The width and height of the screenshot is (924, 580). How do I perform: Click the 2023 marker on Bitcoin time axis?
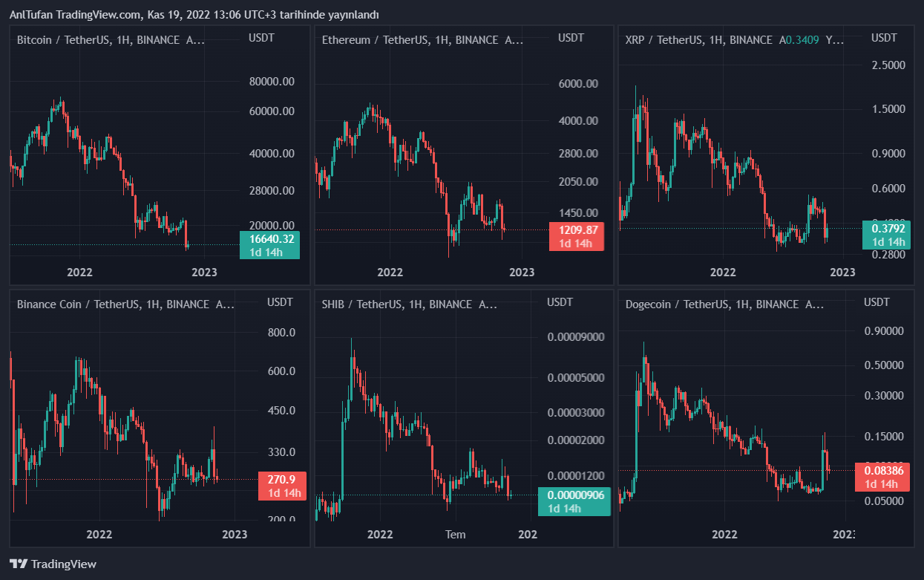204,272
